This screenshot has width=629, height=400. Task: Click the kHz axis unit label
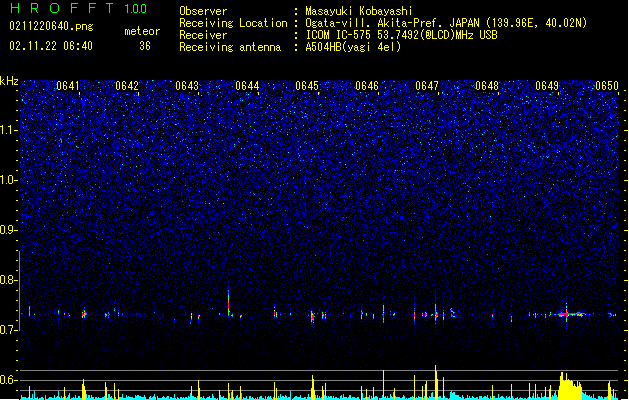(x=9, y=81)
